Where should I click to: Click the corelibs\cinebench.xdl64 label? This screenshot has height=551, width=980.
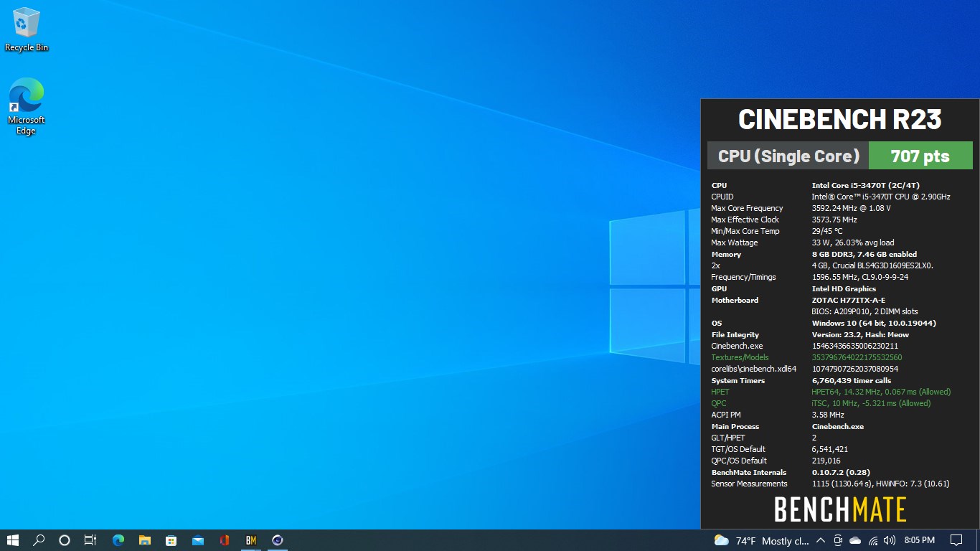click(x=754, y=369)
